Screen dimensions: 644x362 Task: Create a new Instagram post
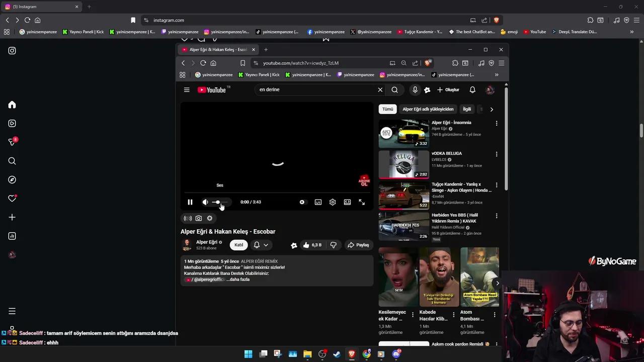point(12,217)
